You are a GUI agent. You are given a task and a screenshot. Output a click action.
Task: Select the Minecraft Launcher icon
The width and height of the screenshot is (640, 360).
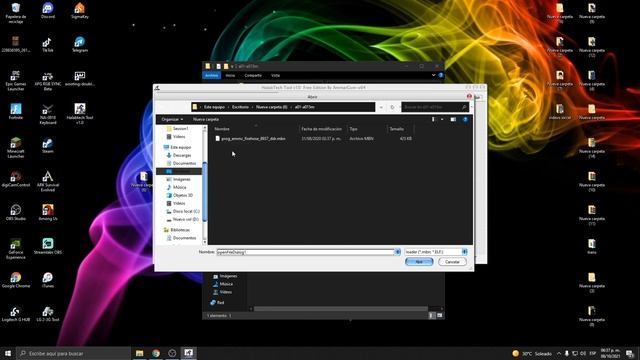[16, 148]
